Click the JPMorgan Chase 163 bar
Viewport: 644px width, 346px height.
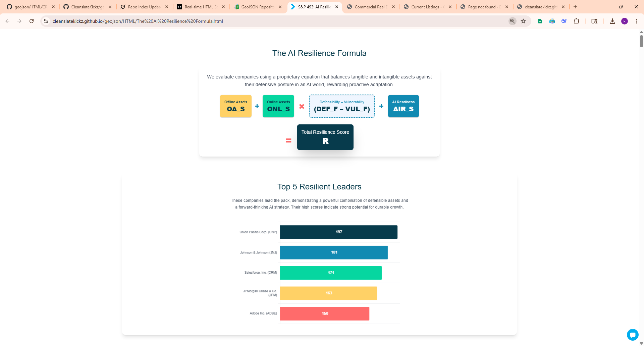(329, 293)
